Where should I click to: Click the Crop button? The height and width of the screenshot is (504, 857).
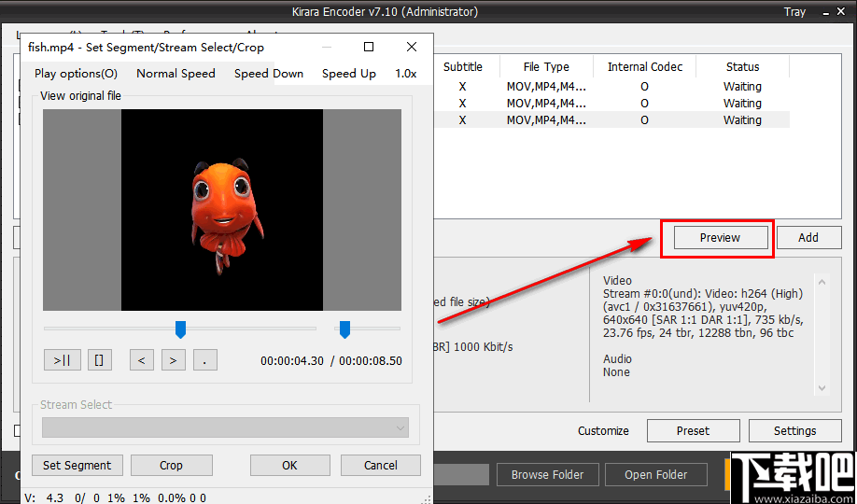(x=171, y=465)
